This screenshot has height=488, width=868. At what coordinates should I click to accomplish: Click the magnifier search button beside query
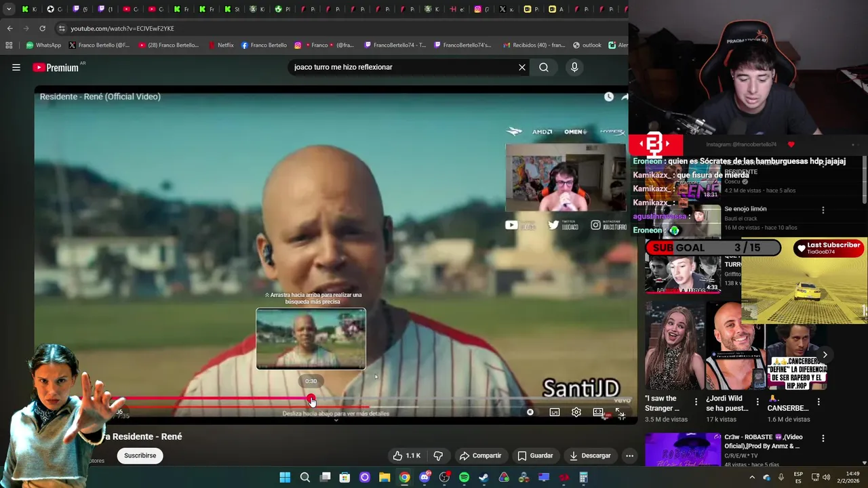544,67
